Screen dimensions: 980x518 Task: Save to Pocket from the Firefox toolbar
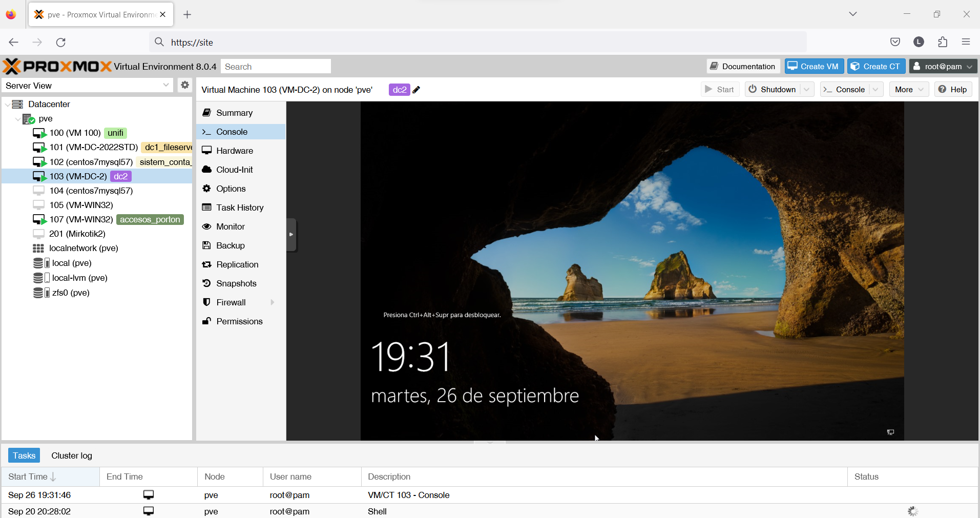tap(895, 42)
